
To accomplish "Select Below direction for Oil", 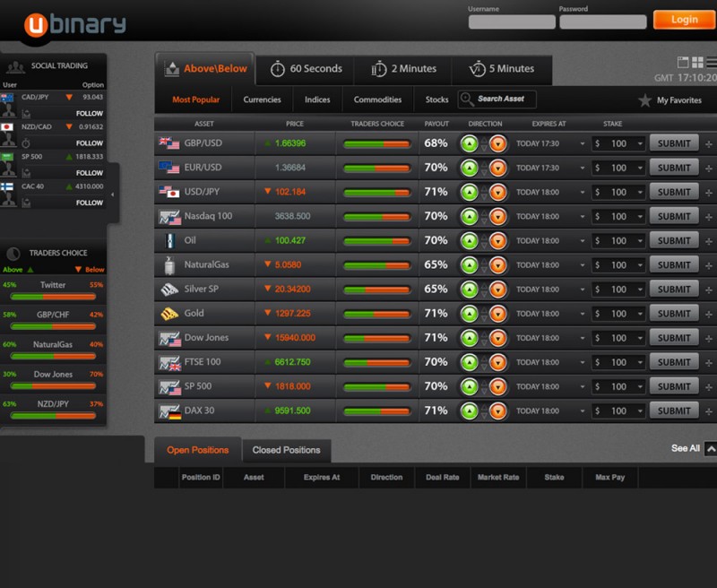I will click(x=498, y=240).
